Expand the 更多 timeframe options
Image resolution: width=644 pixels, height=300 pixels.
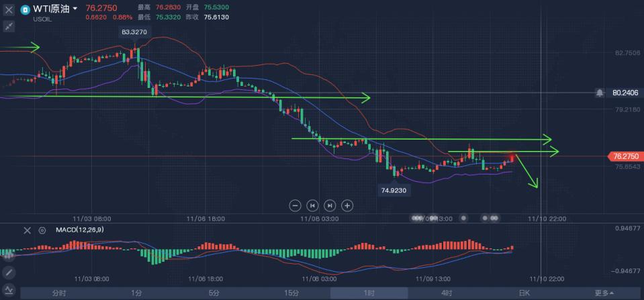click(x=603, y=293)
